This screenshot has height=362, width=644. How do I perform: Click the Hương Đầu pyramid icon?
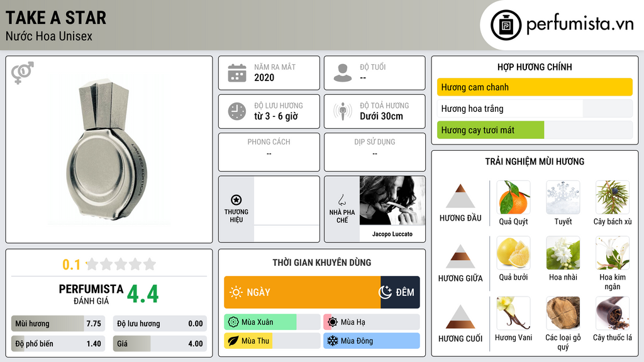460,196
